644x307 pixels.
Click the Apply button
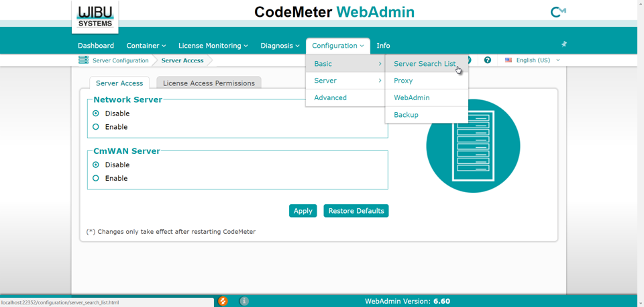click(x=303, y=211)
